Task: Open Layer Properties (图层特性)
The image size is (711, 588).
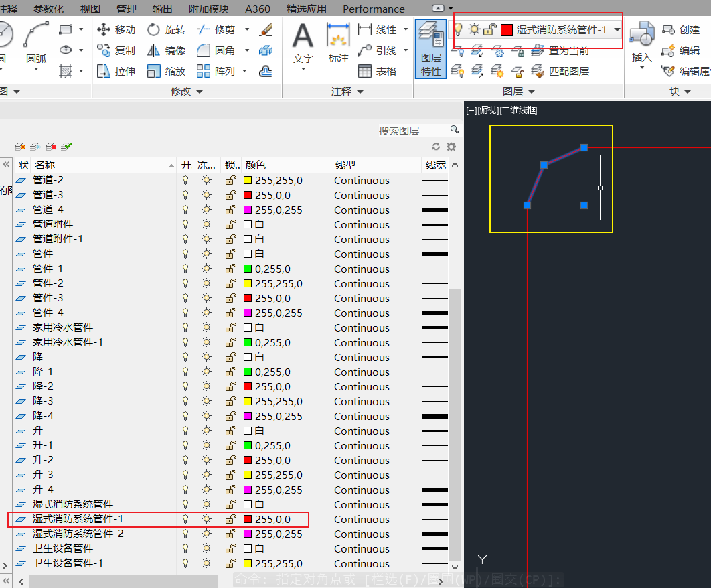Action: pos(430,49)
